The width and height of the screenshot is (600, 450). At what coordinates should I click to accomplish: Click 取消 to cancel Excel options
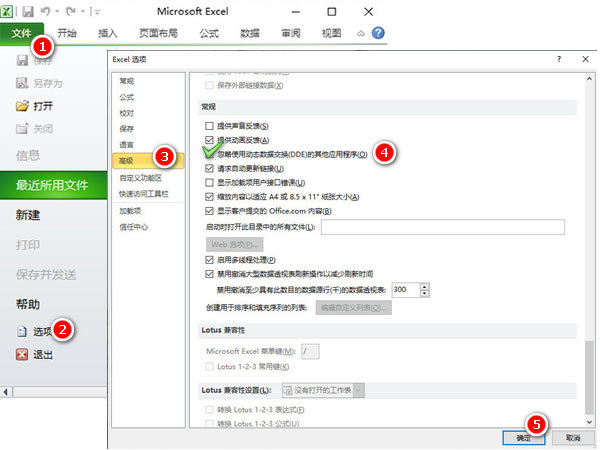(x=573, y=438)
